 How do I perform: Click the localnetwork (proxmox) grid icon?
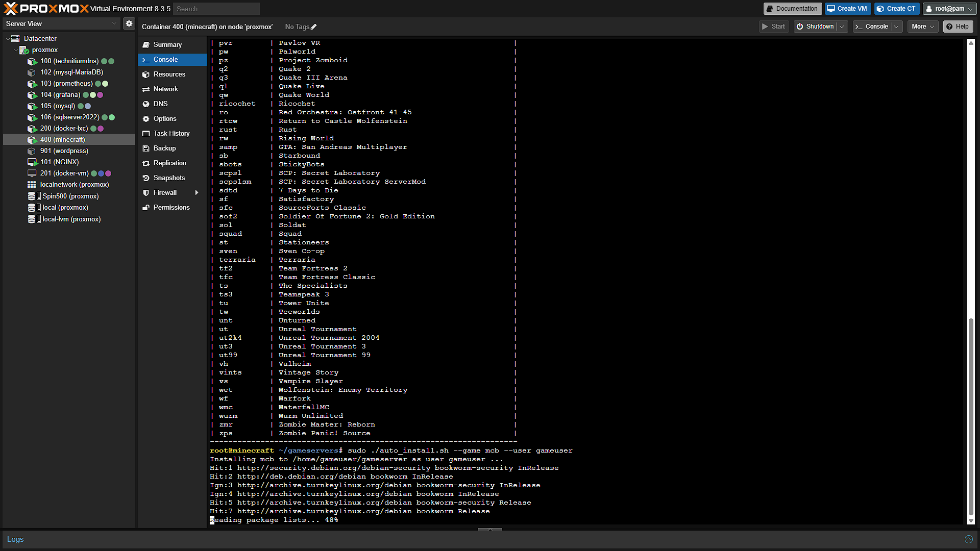coord(32,185)
